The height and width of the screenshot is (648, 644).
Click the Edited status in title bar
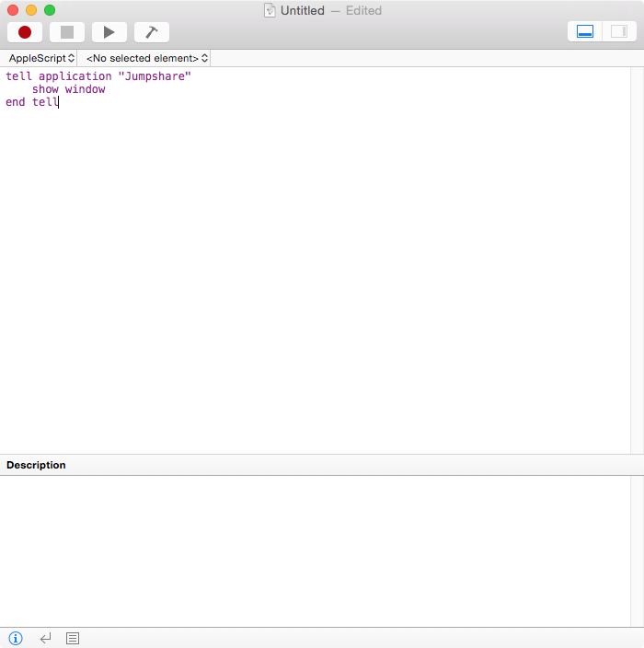(363, 10)
